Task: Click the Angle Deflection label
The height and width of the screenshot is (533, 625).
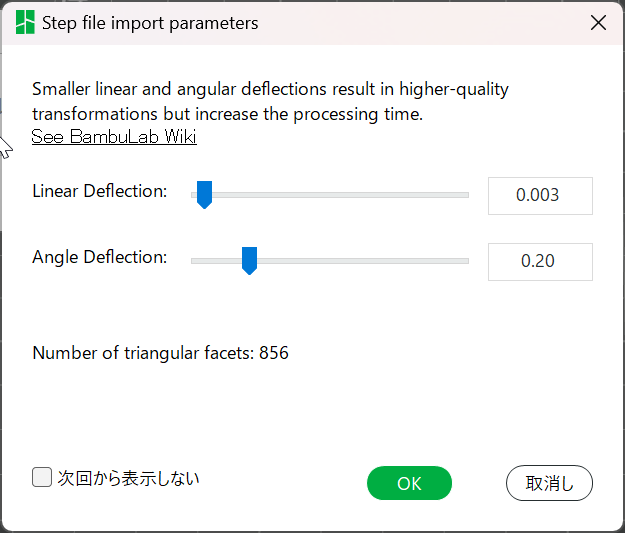Action: pyautogui.click(x=99, y=257)
